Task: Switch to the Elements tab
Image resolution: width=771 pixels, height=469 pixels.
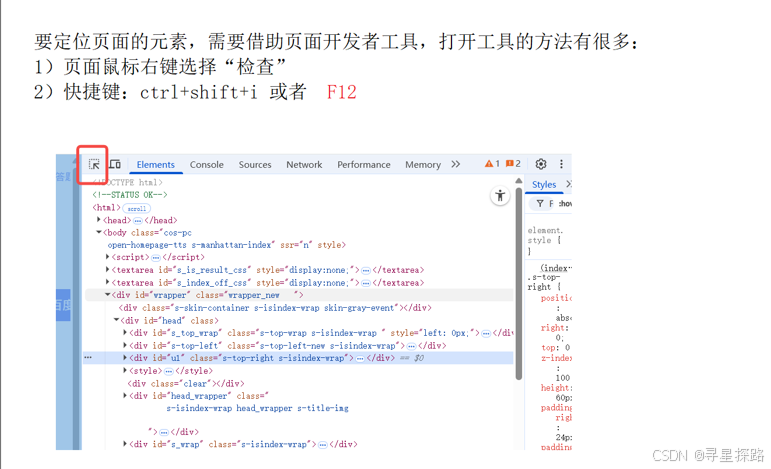Action: coord(155,165)
